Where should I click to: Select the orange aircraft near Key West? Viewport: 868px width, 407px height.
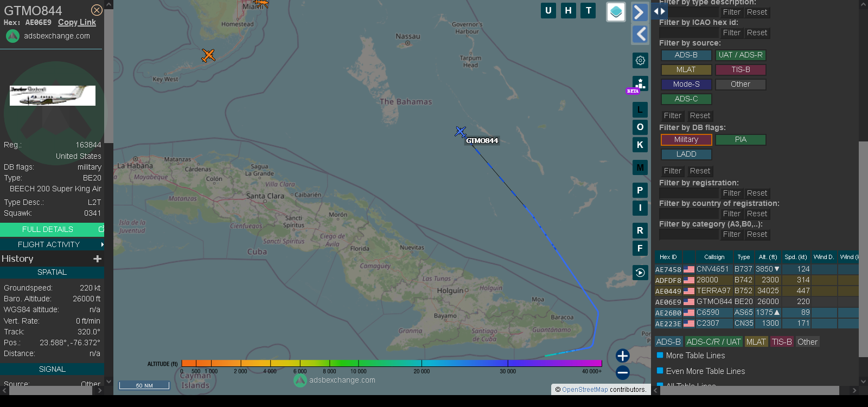click(208, 55)
